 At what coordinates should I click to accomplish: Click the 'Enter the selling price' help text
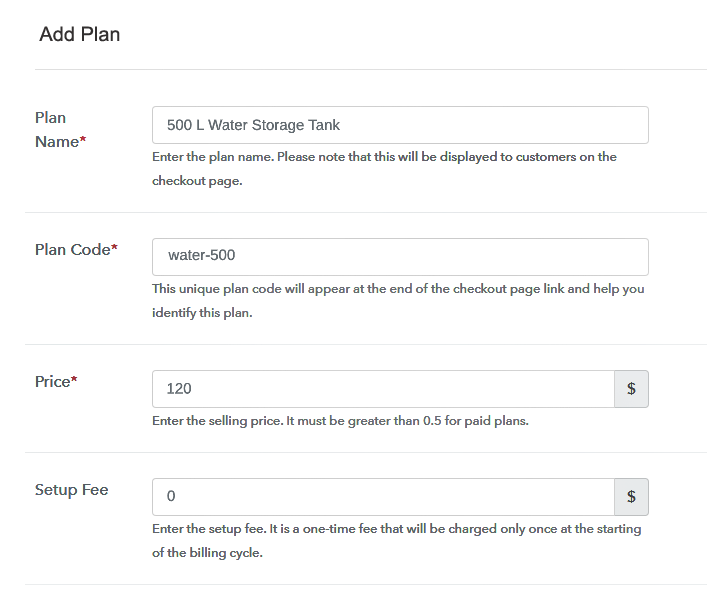coord(340,421)
